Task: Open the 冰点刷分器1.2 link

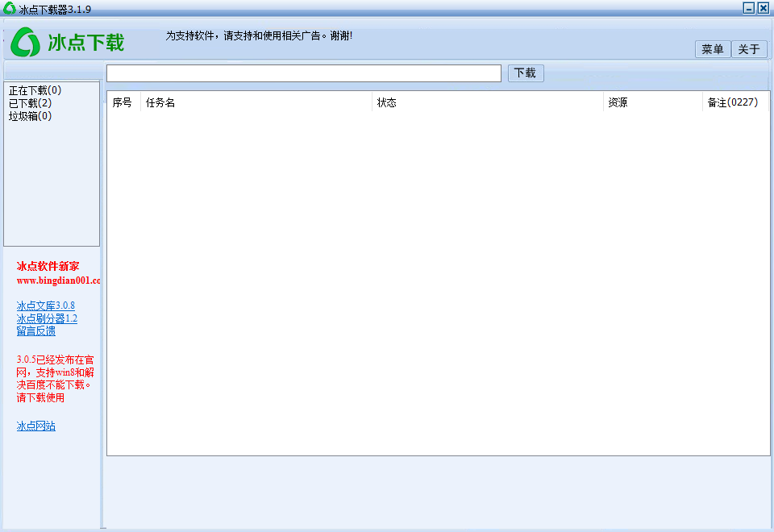Action: coord(47,318)
